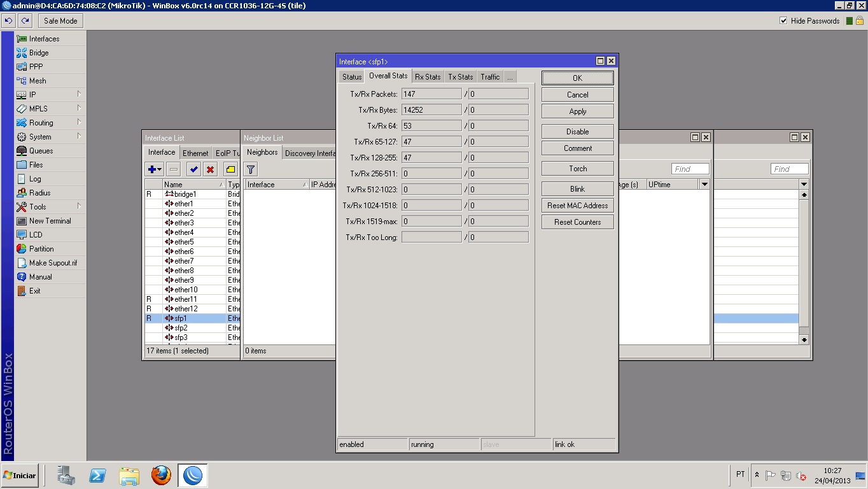This screenshot has width=868, height=489.
Task: Click the Redo arrow in the WinBox toolbar
Action: click(x=25, y=21)
